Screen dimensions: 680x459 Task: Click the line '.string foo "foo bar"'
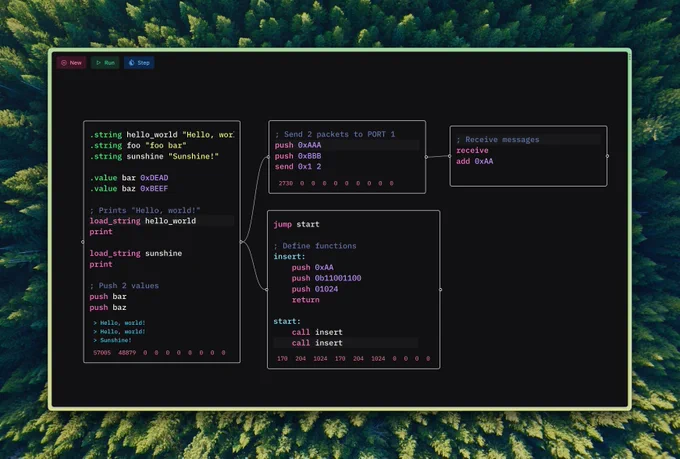tap(138, 145)
